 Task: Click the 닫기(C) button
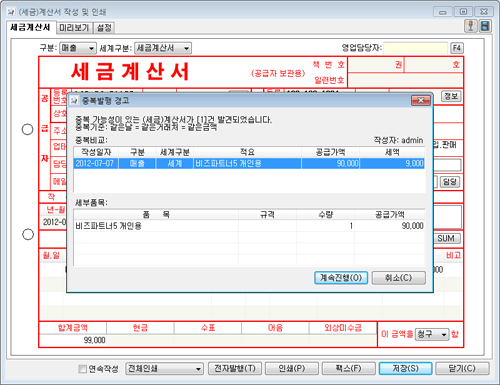(x=462, y=368)
